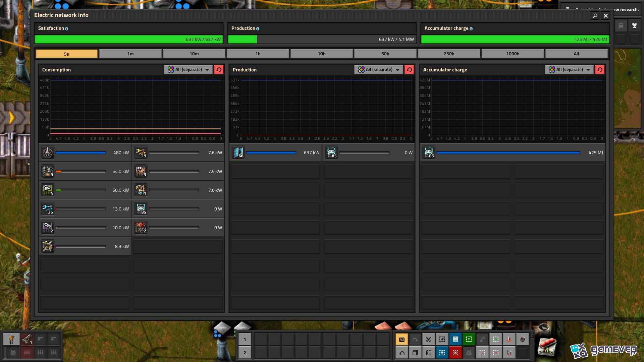Select the Copy tool in shortcut bar
This screenshot has width=644, height=362.
415,353
